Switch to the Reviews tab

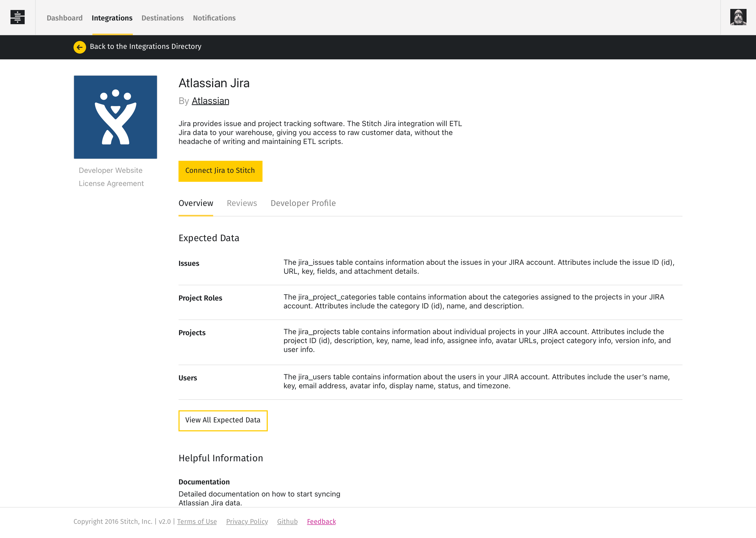tap(241, 203)
